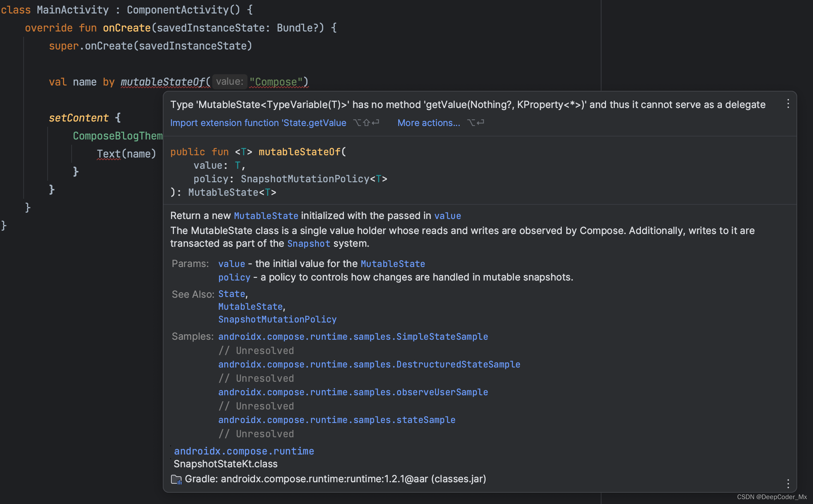This screenshot has width=813, height=504.
Task: Click the 'Import extension function State.getValue' action
Action: pyautogui.click(x=258, y=123)
